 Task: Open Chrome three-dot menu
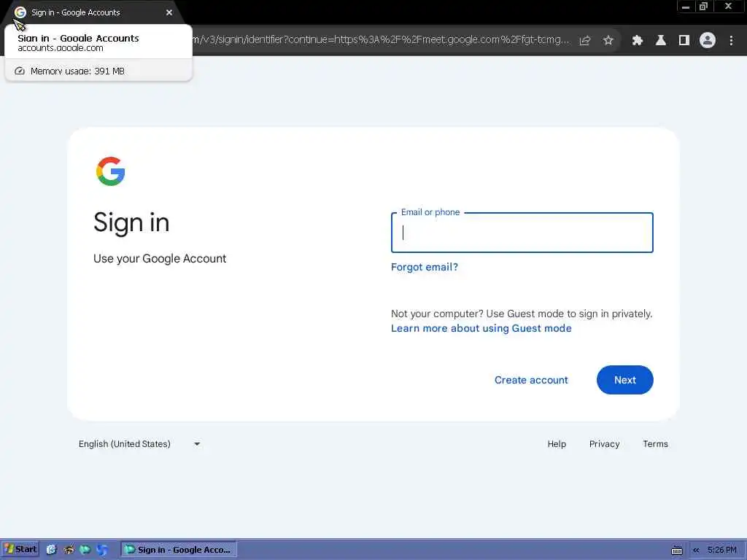(x=731, y=41)
